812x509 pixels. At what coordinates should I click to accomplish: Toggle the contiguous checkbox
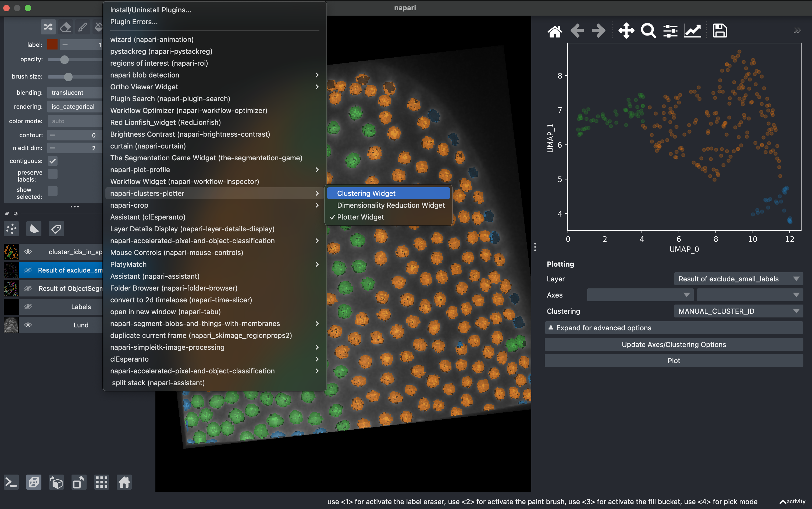coord(52,161)
